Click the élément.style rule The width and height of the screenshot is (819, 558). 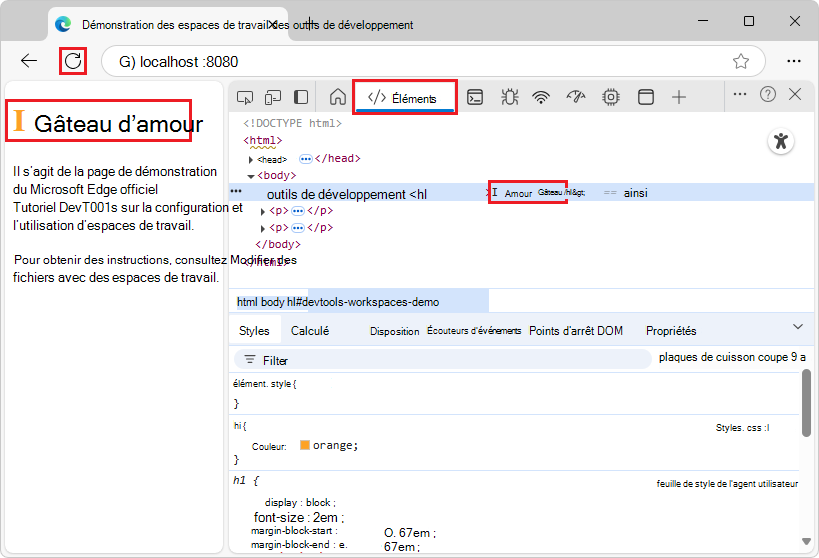click(265, 383)
